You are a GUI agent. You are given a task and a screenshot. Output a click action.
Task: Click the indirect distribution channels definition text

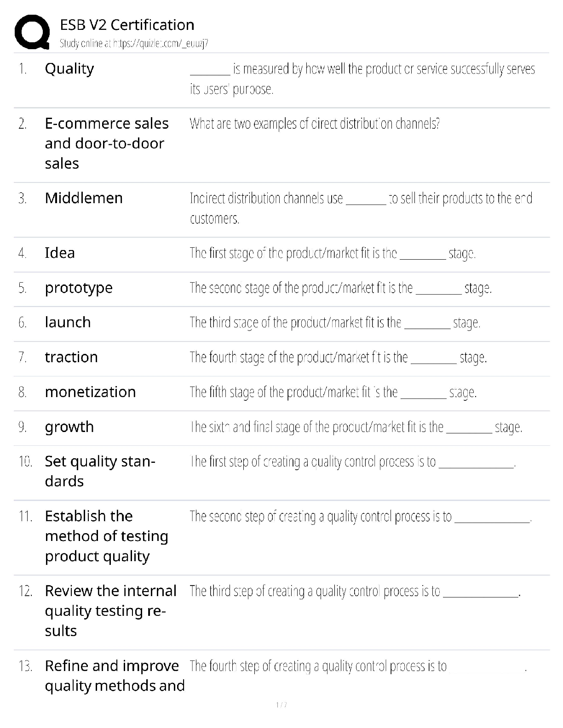361,208
